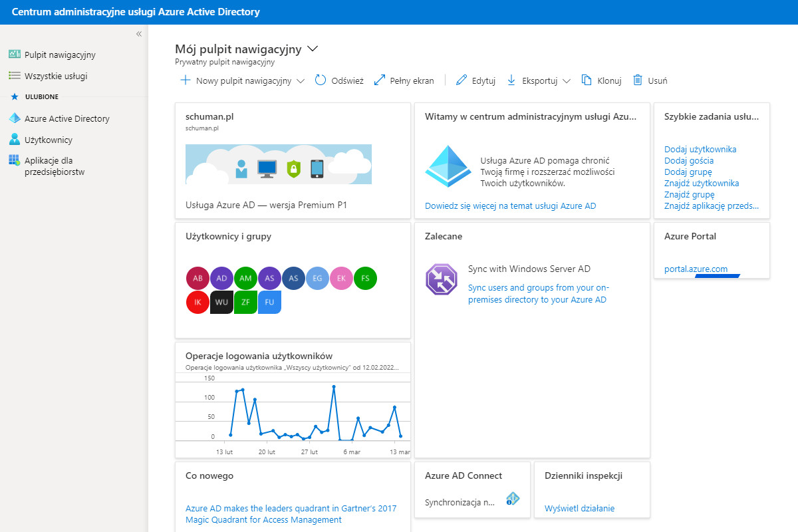798x532 pixels.
Task: Open Dowiedz się więcej na temat usługi Azure AD
Action: pos(511,205)
